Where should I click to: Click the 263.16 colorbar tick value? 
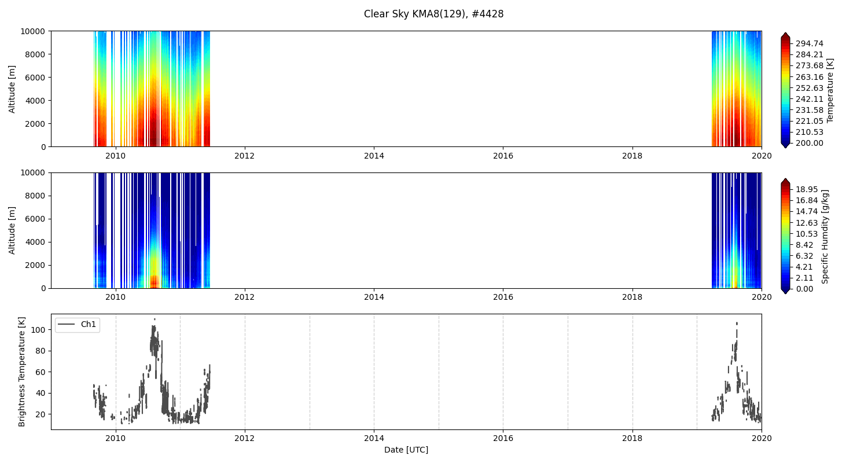809,77
